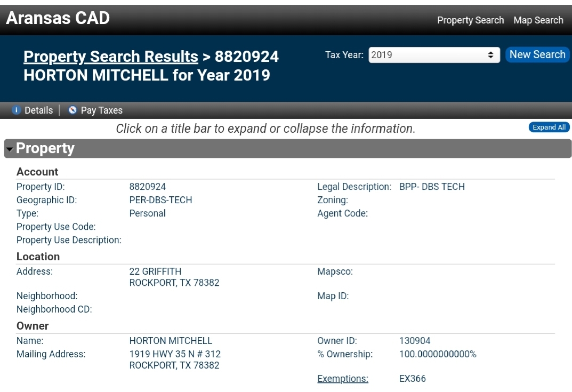Click the Details info icon

(16, 110)
